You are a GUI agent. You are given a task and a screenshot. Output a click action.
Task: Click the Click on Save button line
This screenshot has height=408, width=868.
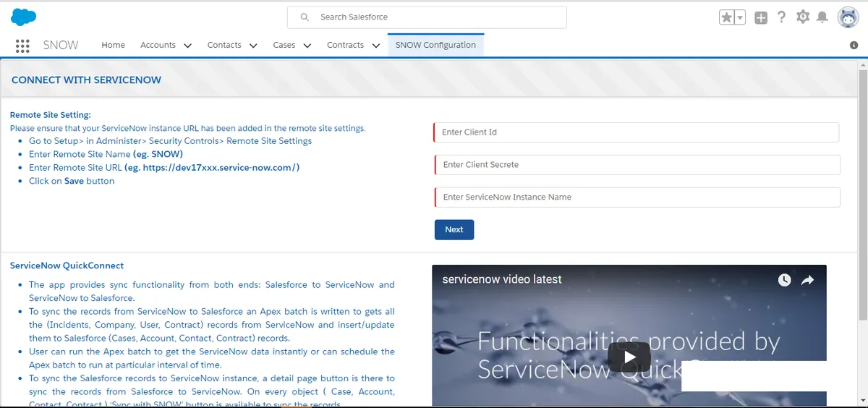72,181
